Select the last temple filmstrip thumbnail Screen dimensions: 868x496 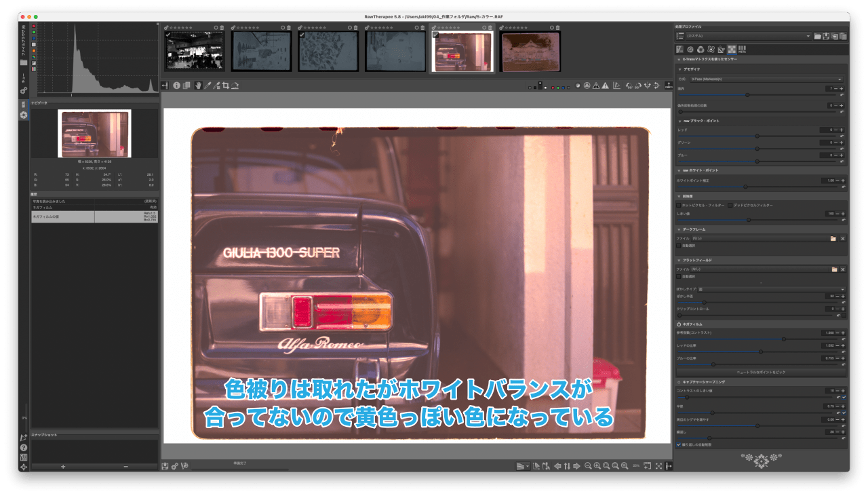[530, 52]
